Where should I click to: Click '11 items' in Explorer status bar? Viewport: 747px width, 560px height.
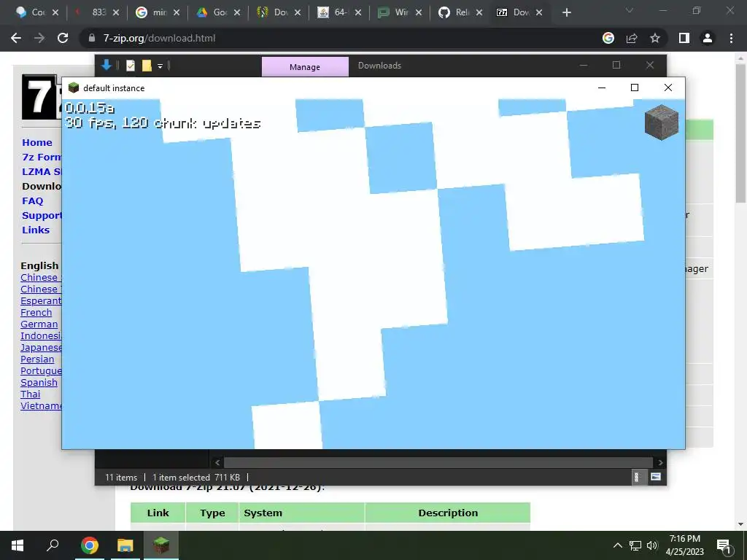(x=121, y=477)
